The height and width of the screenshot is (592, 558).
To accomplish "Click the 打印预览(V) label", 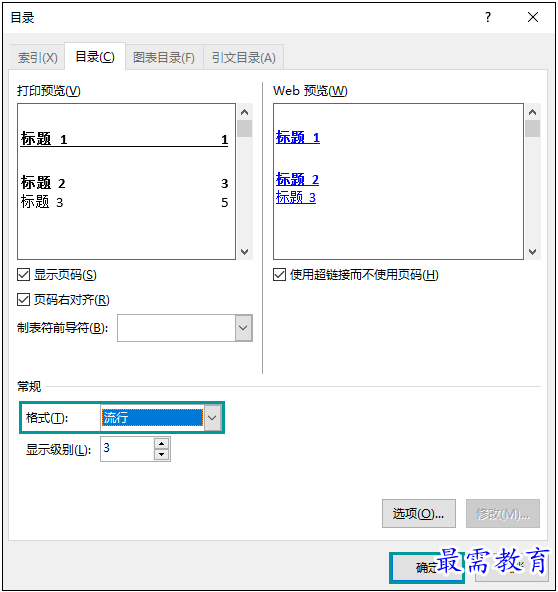I will tap(49, 91).
